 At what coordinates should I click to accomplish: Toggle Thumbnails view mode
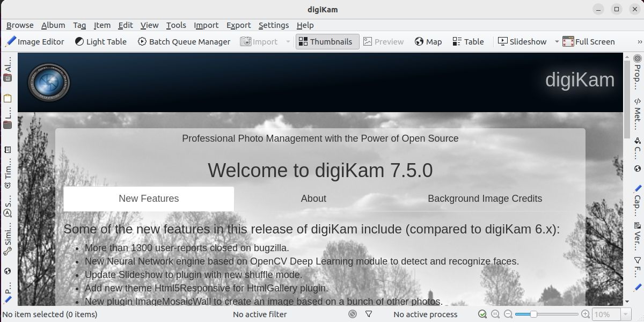pos(327,41)
